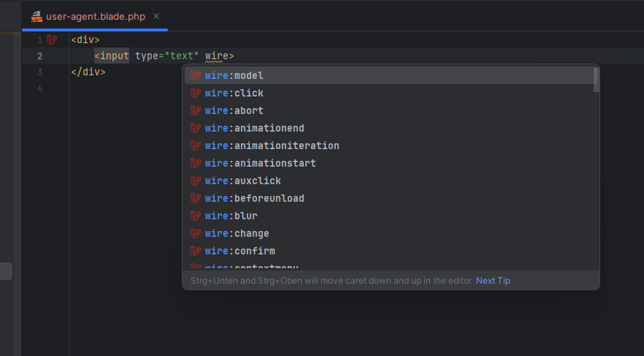
Task: Open the Livewire gutter icon on line 1
Action: pos(52,39)
